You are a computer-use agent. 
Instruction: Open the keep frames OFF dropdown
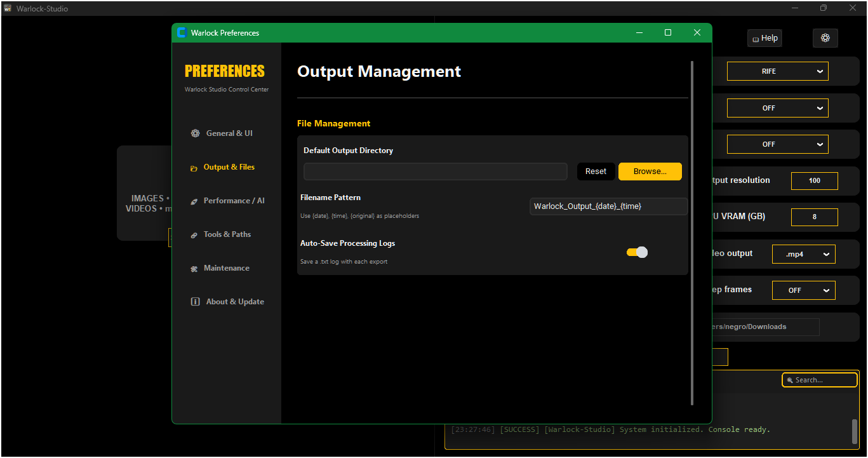click(804, 290)
